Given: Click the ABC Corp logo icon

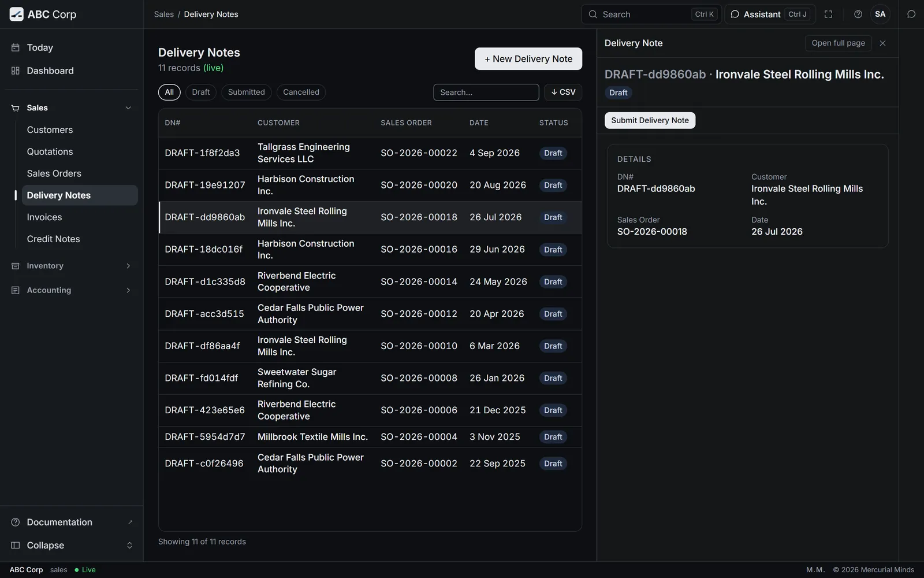Looking at the screenshot, I should coord(17,14).
